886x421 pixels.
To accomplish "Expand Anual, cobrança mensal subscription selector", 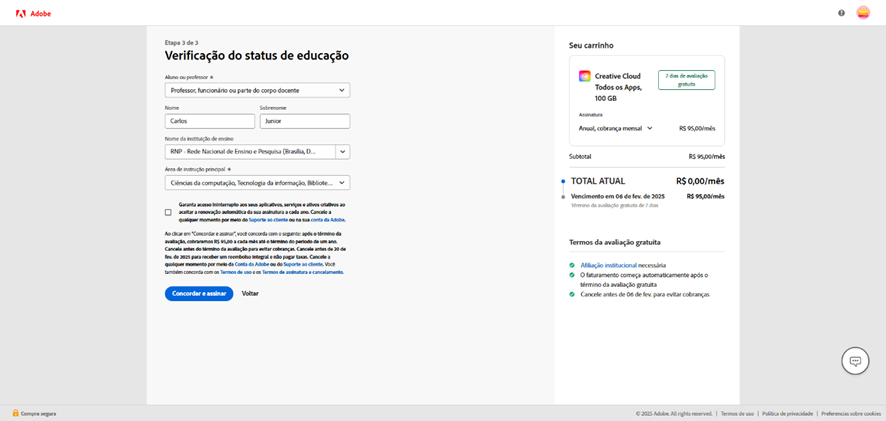I will point(615,128).
